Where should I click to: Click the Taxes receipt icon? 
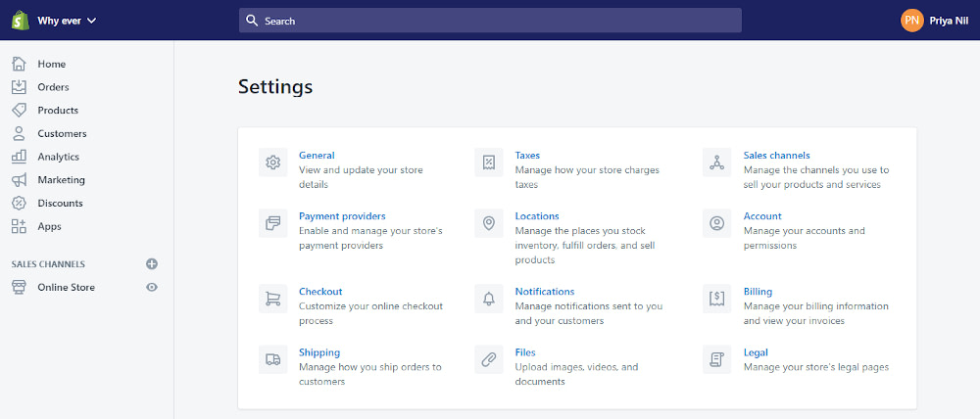click(489, 163)
